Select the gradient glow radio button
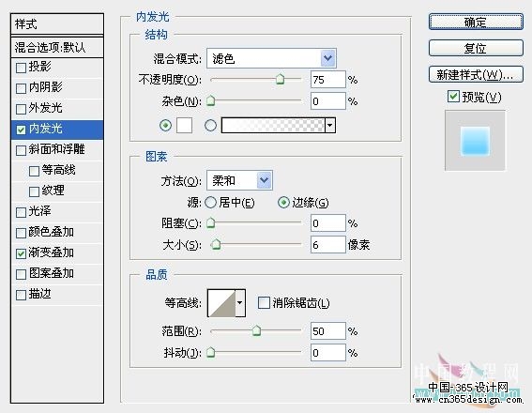532x413 pixels. point(211,126)
